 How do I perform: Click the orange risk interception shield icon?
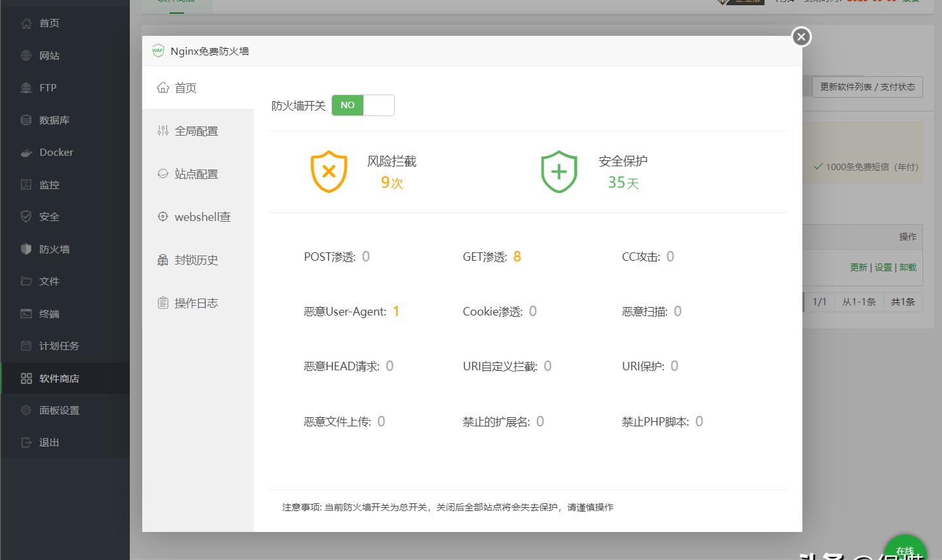(329, 171)
